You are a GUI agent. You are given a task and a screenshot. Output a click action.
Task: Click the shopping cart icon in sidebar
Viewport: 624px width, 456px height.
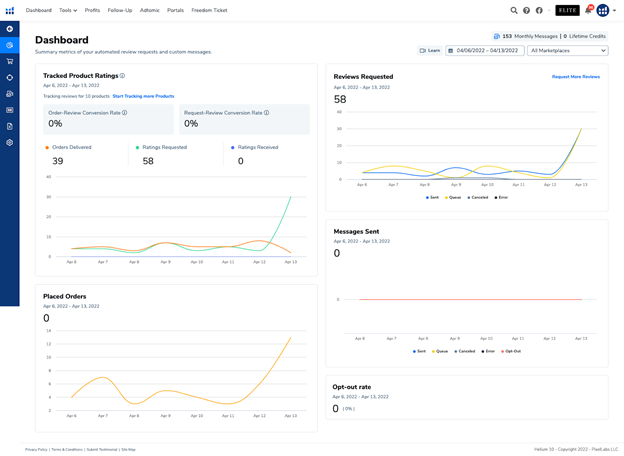tap(10, 61)
